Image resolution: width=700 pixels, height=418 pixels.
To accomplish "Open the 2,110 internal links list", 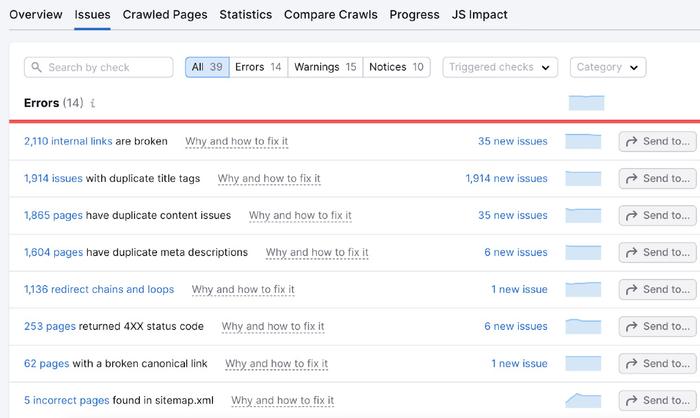I will [68, 141].
